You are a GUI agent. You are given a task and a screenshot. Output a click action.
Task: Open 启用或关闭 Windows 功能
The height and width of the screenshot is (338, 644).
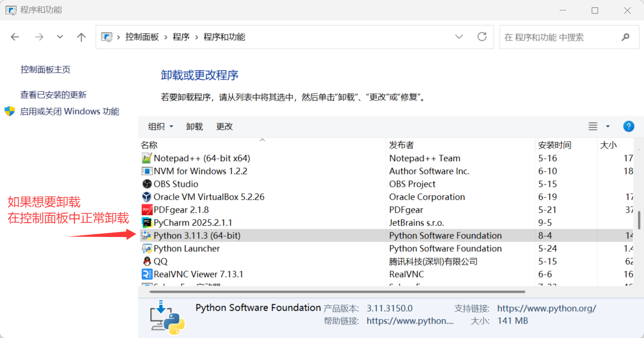(70, 111)
